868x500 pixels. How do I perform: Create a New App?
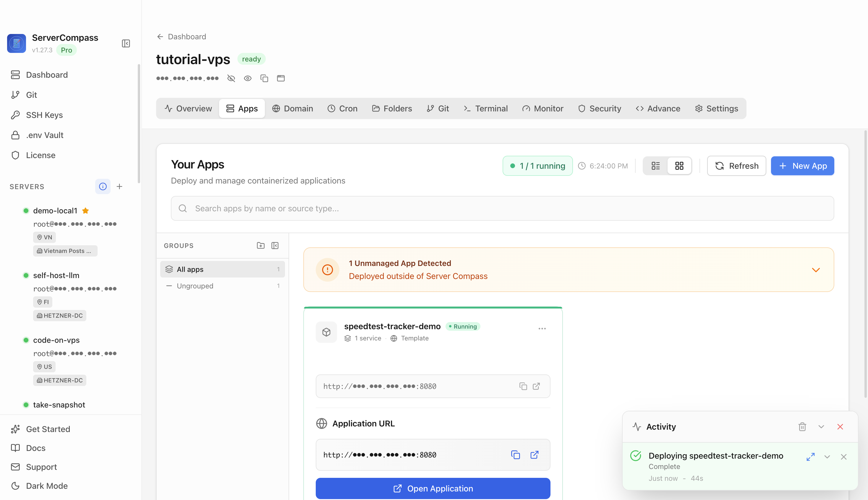pyautogui.click(x=802, y=166)
